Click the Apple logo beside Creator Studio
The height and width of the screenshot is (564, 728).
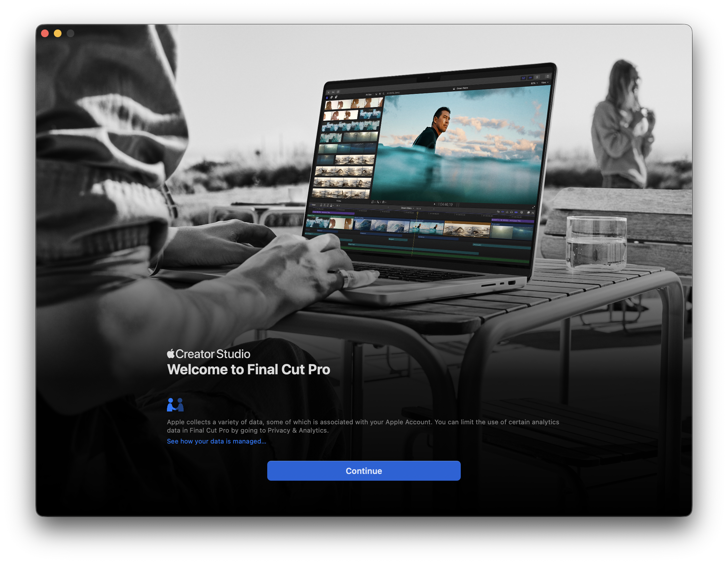point(171,354)
